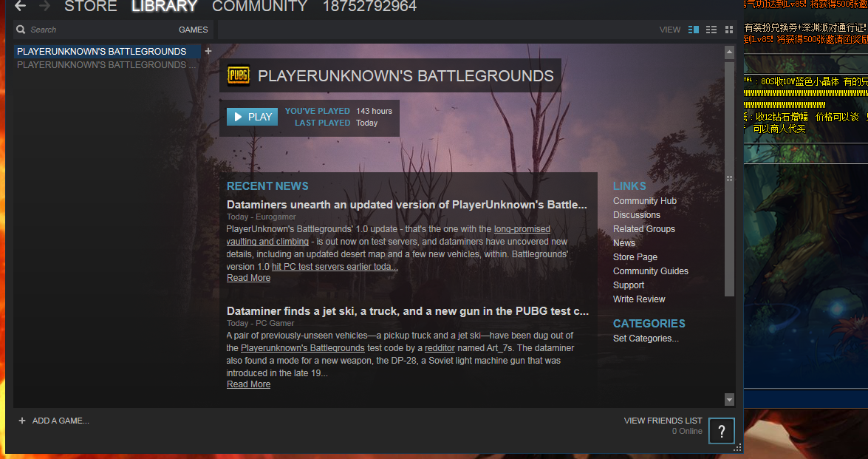
Task: Click the search magnifier icon
Action: point(21,30)
